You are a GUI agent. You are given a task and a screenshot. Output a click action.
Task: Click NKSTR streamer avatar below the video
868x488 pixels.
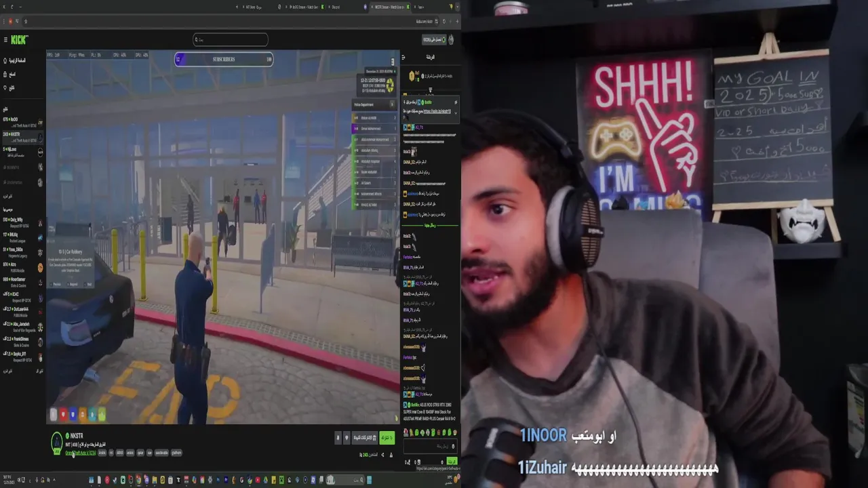57,442
